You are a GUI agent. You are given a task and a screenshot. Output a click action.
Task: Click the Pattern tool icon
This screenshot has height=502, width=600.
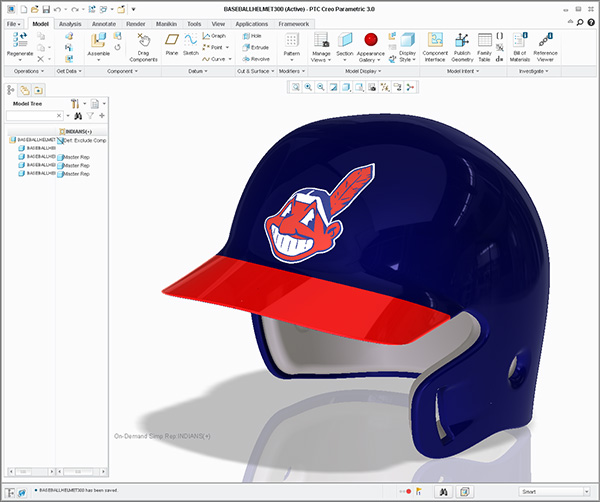292,40
